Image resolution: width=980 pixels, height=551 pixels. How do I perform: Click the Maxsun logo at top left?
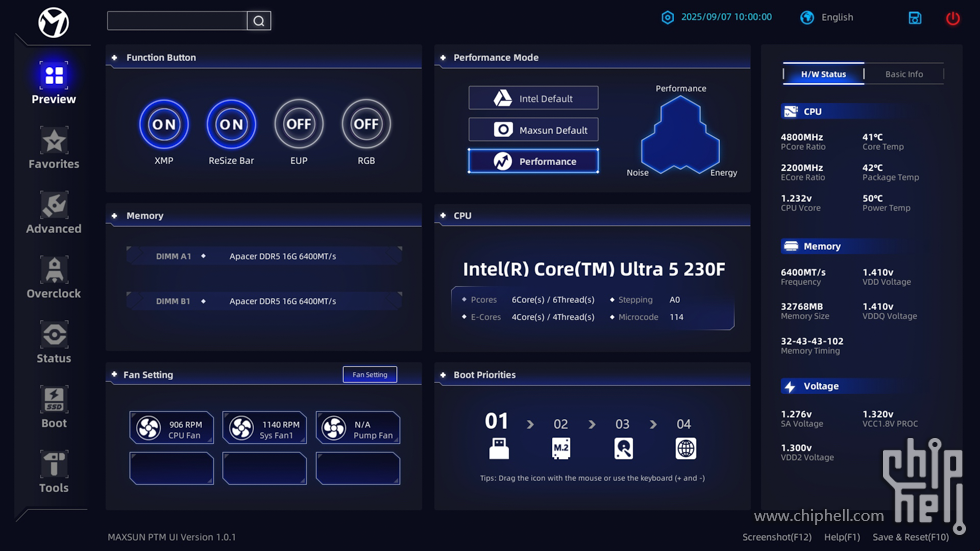coord(54,22)
